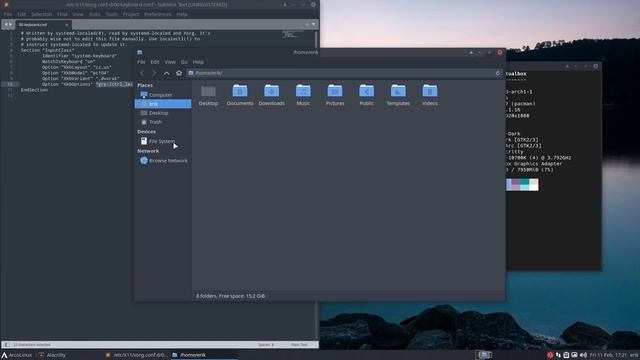The image size is (640, 360).
Task: Go forward in file manager history
Action: click(x=154, y=73)
